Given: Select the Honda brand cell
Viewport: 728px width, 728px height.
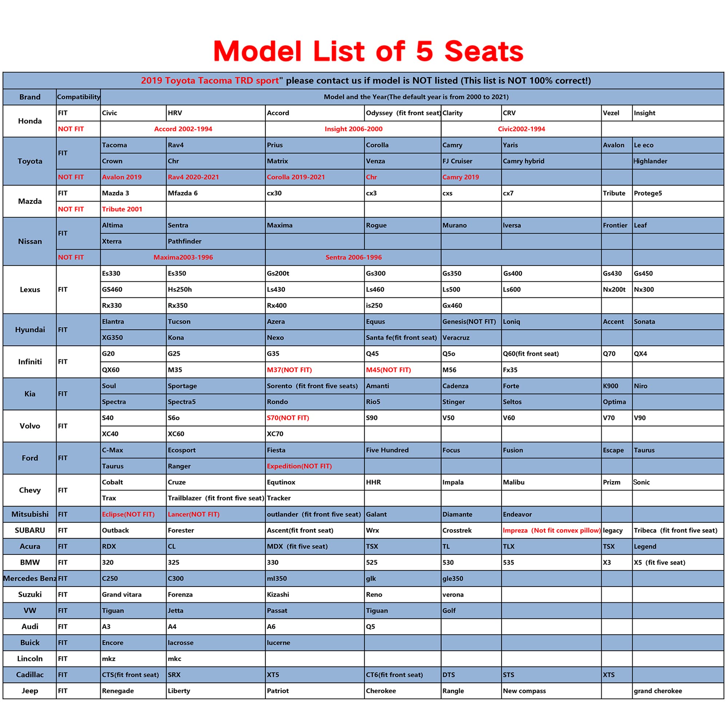Looking at the screenshot, I should coord(30,121).
